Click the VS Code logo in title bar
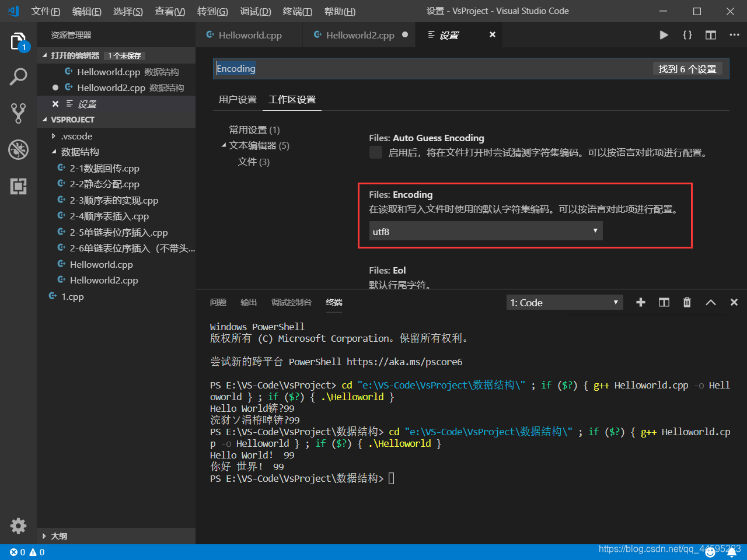Viewport: 747px width, 560px height. pos(13,11)
